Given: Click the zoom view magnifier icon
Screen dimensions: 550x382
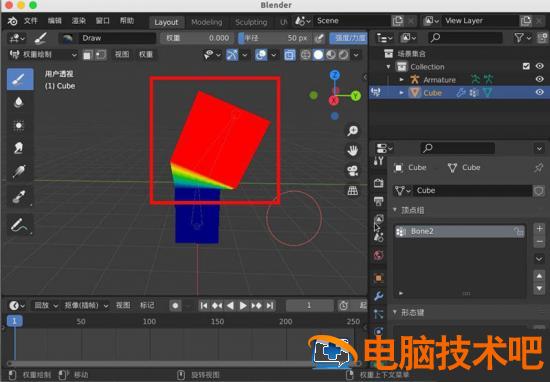Looking at the screenshot, I should (x=353, y=131).
